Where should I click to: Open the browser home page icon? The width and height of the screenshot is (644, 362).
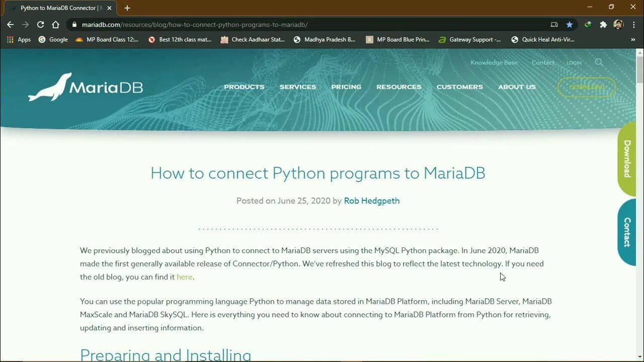pos(55,25)
